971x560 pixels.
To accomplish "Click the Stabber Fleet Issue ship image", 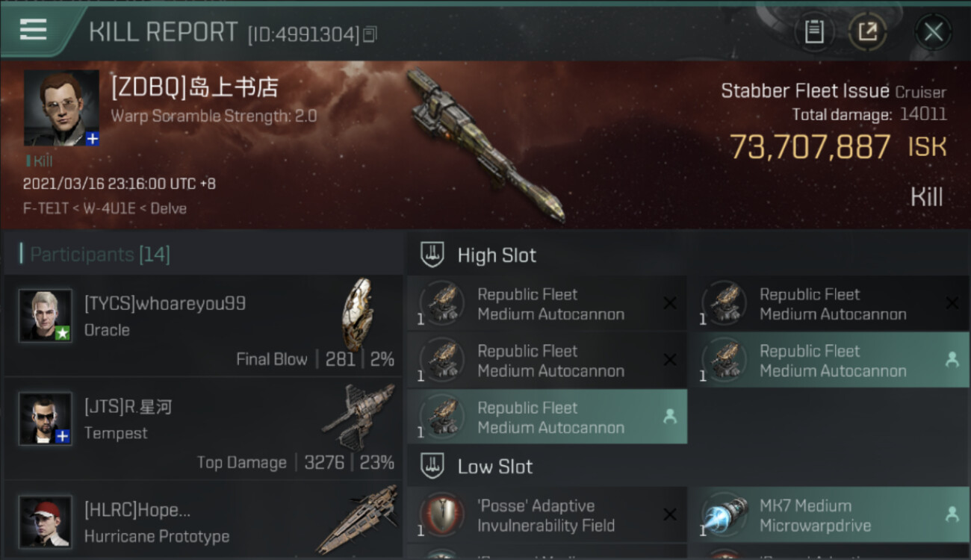I will pos(485,146).
